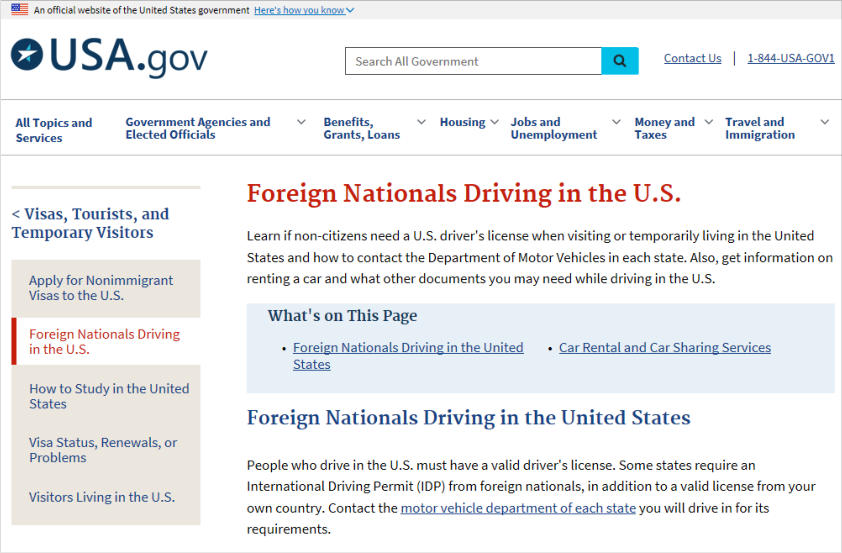Open All Topics and Services menu
This screenshot has width=842, height=553.
pos(54,130)
